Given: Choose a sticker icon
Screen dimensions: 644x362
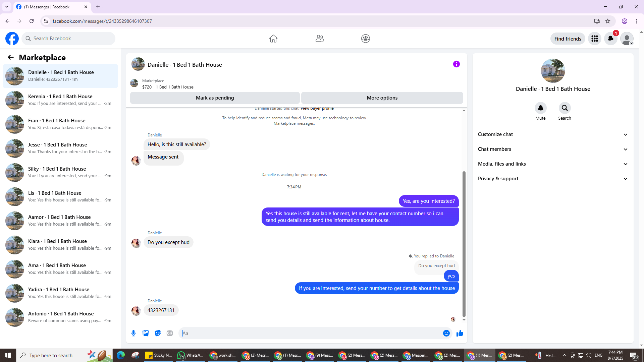Looking at the screenshot, I should click(x=158, y=333).
